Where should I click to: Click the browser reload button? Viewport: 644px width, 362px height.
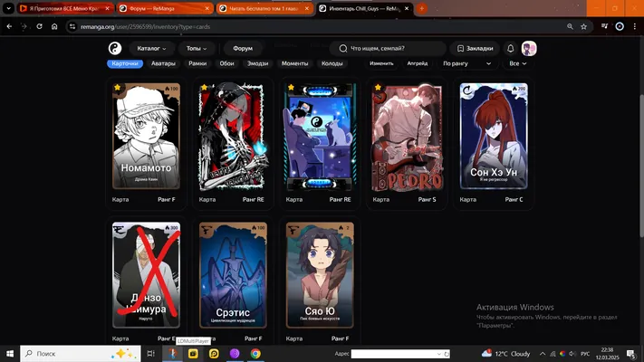click(x=39, y=26)
